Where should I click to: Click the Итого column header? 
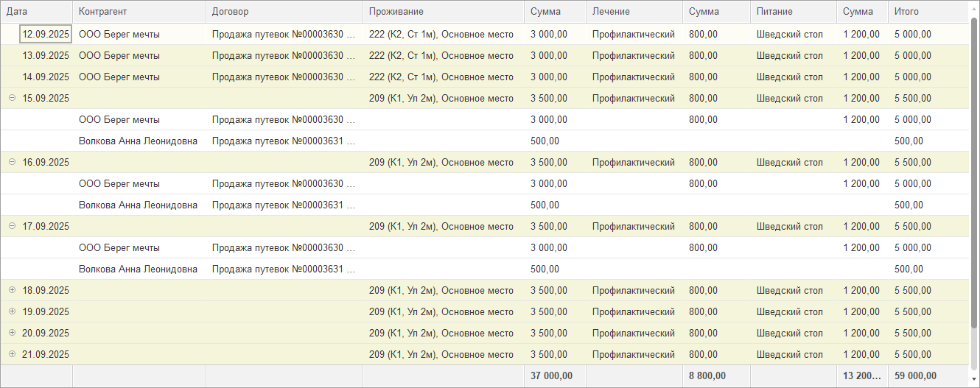click(x=927, y=12)
